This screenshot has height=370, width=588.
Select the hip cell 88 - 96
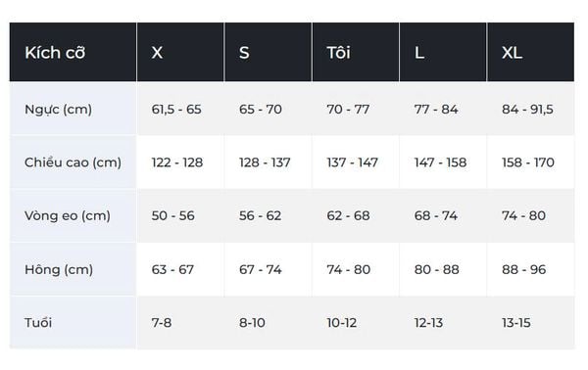pyautogui.click(x=524, y=269)
